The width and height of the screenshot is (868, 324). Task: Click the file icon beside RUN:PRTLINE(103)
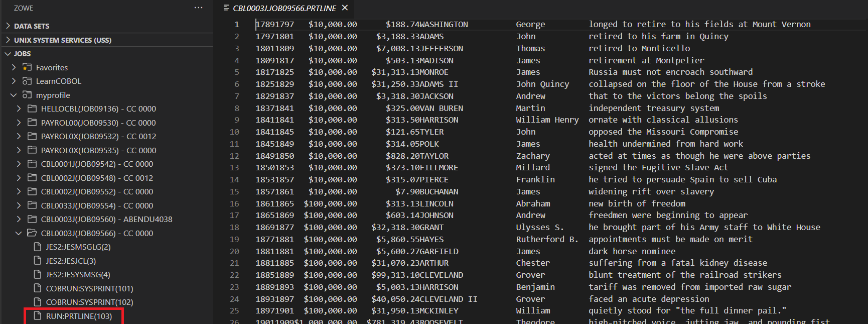[x=37, y=316]
